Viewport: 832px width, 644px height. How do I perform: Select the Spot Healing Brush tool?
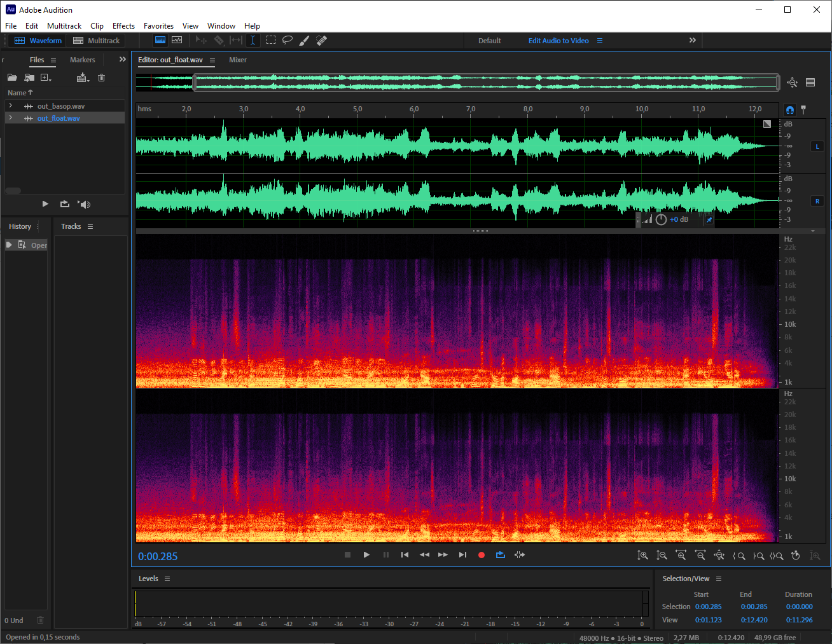click(322, 40)
